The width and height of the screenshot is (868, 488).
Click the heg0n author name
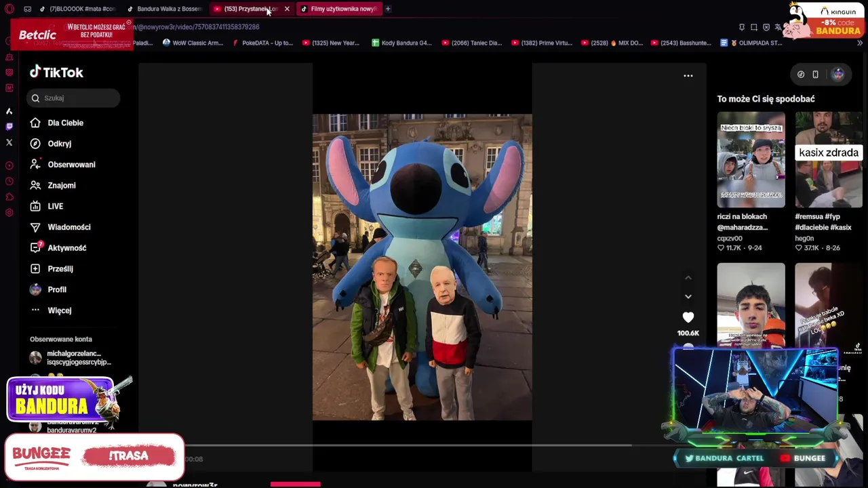(x=804, y=239)
